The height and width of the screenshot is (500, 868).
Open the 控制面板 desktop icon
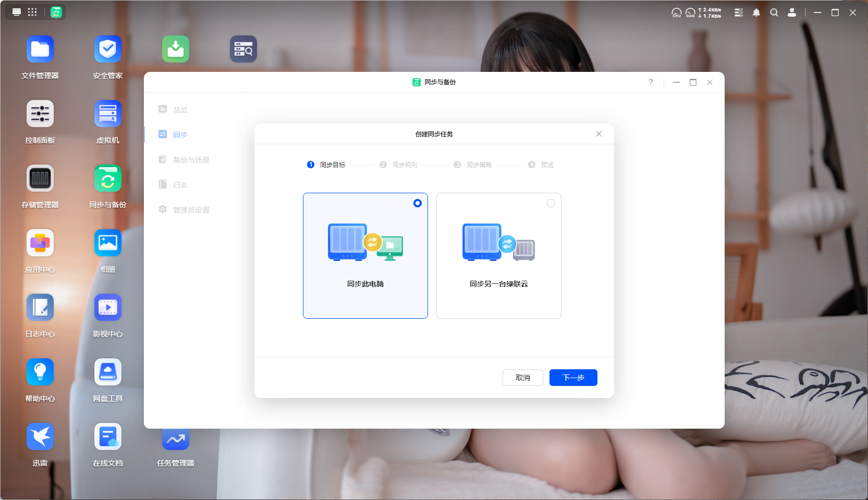click(x=40, y=114)
